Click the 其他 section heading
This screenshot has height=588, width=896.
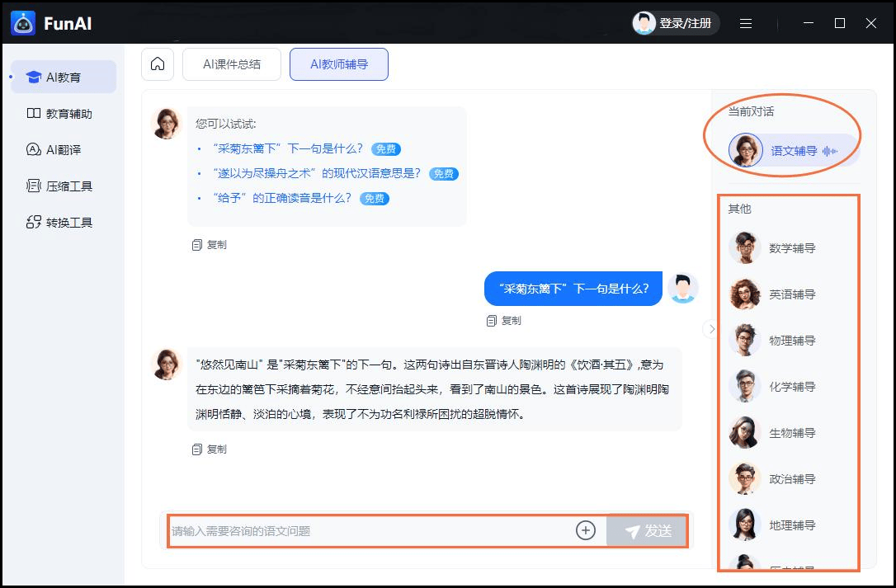tap(739, 209)
